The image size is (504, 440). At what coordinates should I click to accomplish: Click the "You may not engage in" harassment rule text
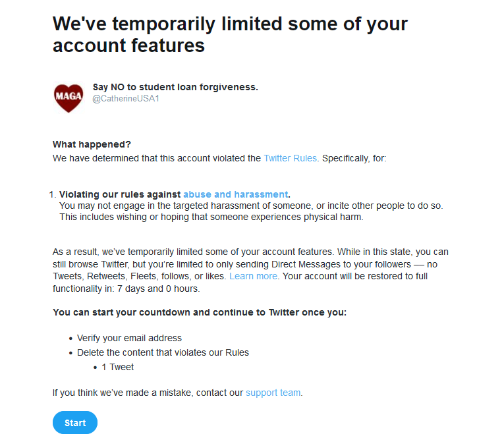tap(250, 206)
